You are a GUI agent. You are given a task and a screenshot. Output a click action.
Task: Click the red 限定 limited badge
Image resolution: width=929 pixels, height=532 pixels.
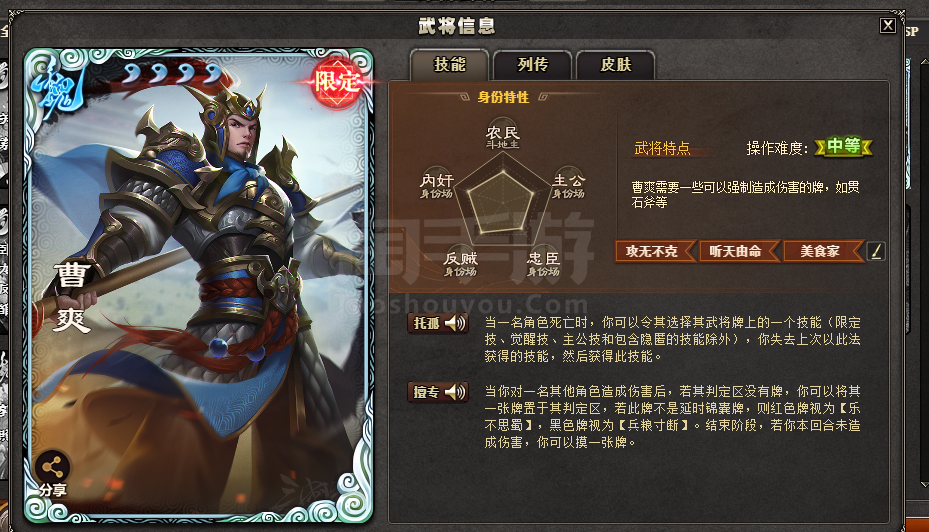click(337, 82)
